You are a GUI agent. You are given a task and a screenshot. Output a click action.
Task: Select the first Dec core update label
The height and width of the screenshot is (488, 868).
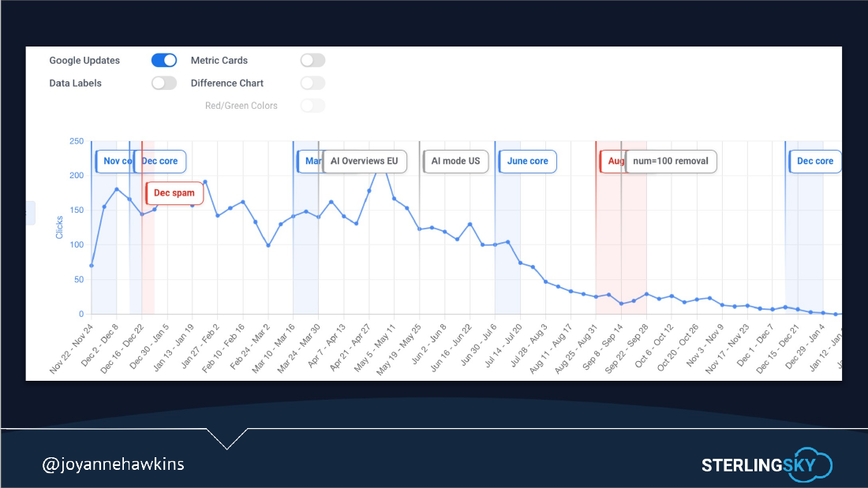pyautogui.click(x=160, y=161)
